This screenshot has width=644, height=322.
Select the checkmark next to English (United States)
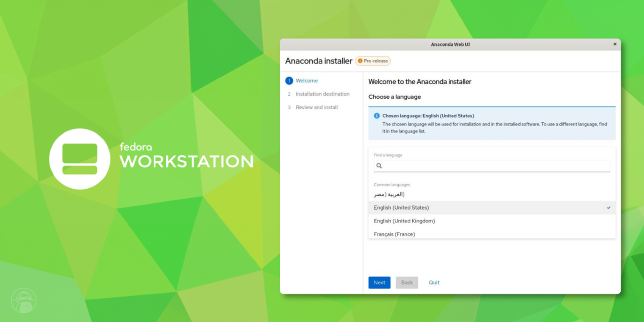click(x=609, y=208)
